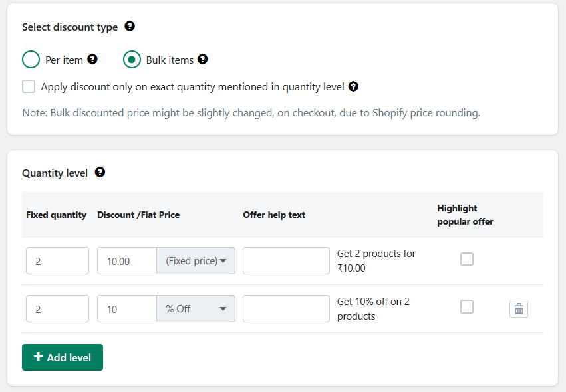The image size is (566, 392).
Task: Focus the 10.00 discount price field
Action: 127,261
